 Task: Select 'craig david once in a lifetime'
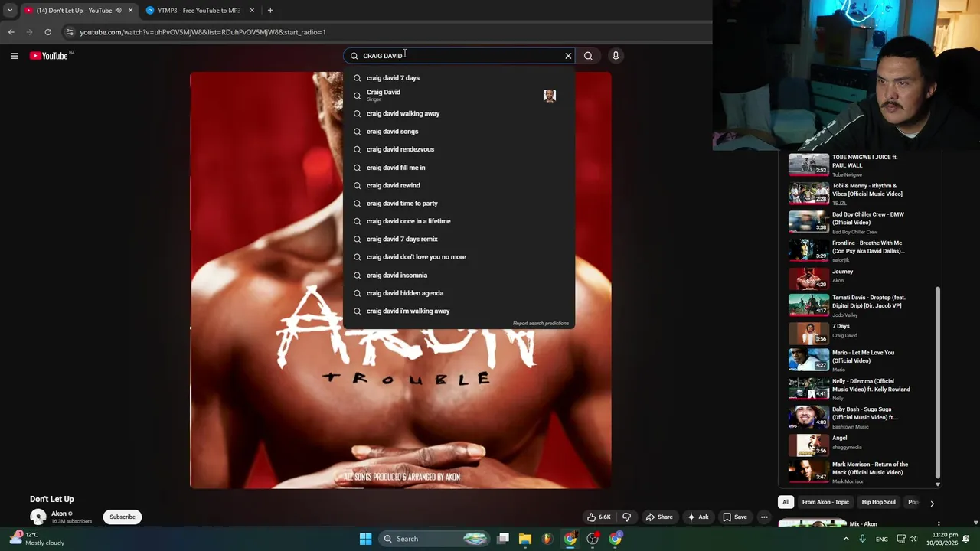459,221
